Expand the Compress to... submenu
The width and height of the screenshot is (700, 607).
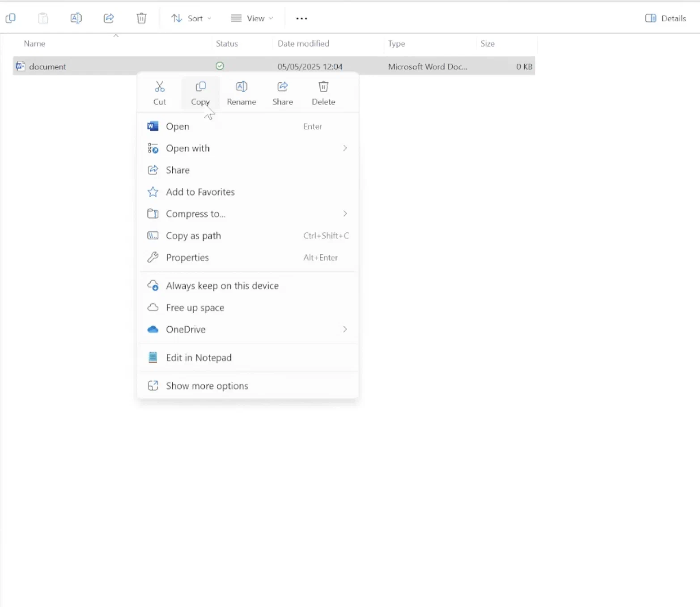pos(248,214)
